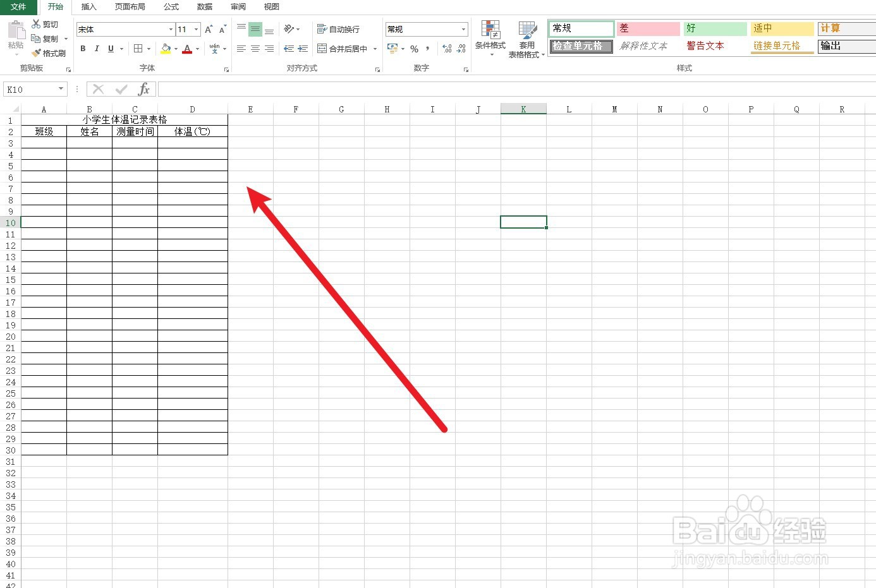Open font color dropdown arrow
Image resolution: width=876 pixels, height=588 pixels.
197,49
